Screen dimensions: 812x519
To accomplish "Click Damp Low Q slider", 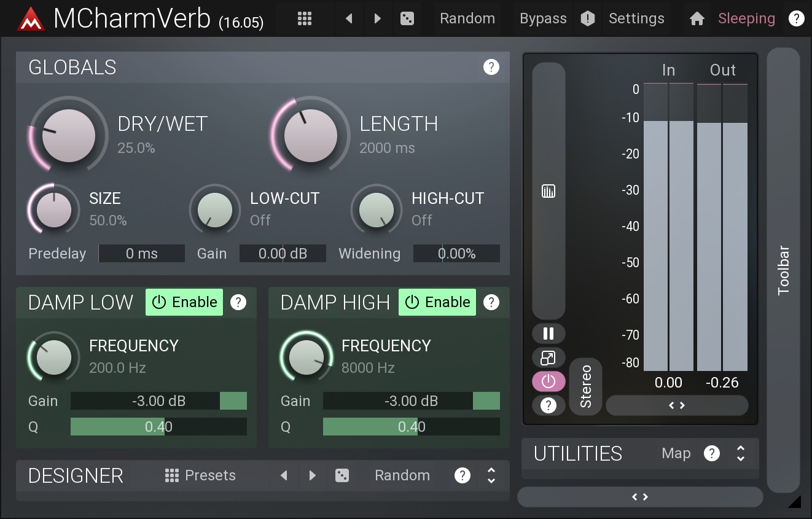I will tap(158, 427).
